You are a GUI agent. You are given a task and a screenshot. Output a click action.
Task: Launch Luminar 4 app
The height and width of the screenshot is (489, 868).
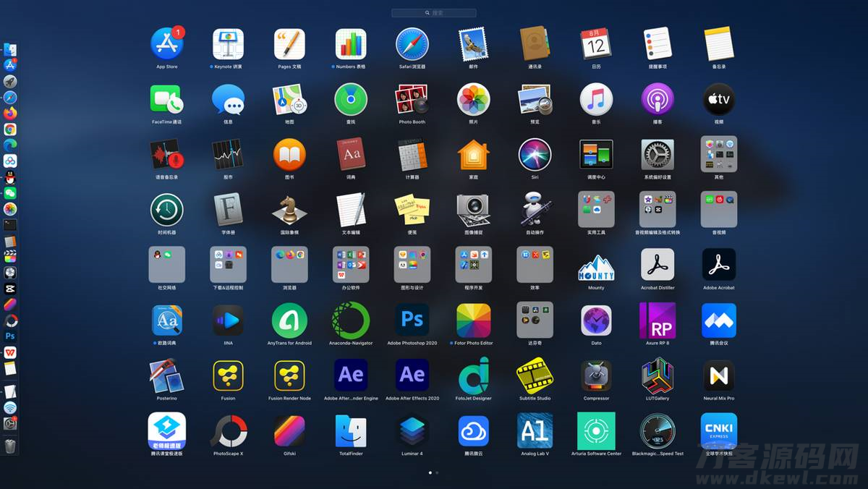[x=412, y=431]
